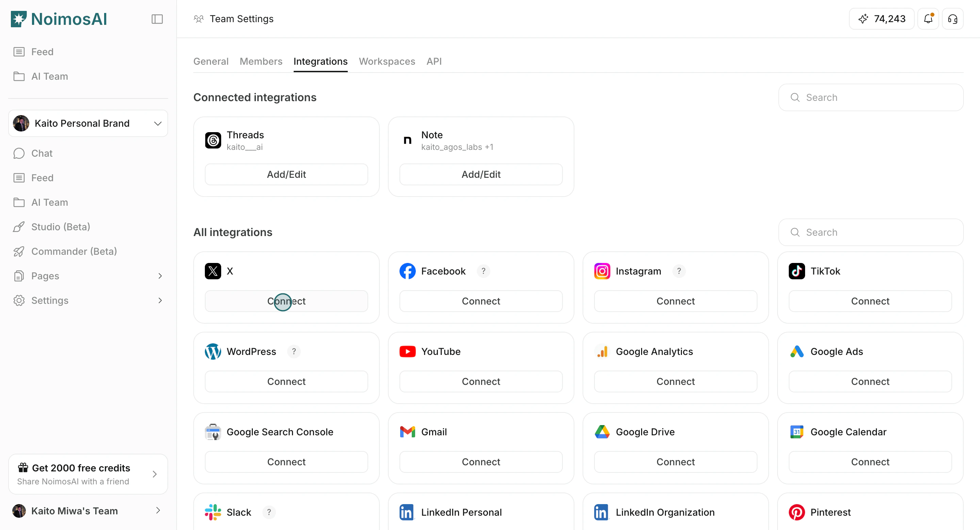Open the notification bell
The height and width of the screenshot is (530, 980).
point(928,18)
